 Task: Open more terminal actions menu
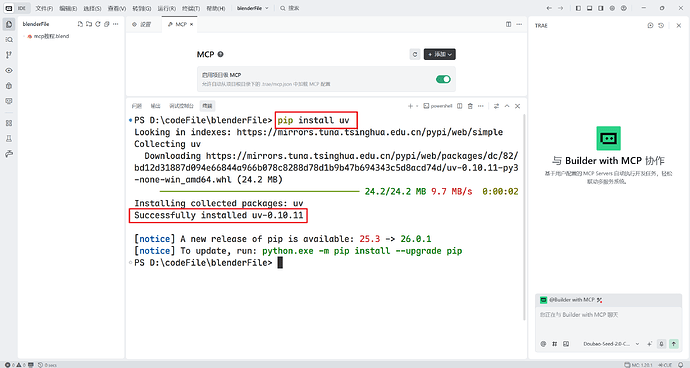point(481,106)
